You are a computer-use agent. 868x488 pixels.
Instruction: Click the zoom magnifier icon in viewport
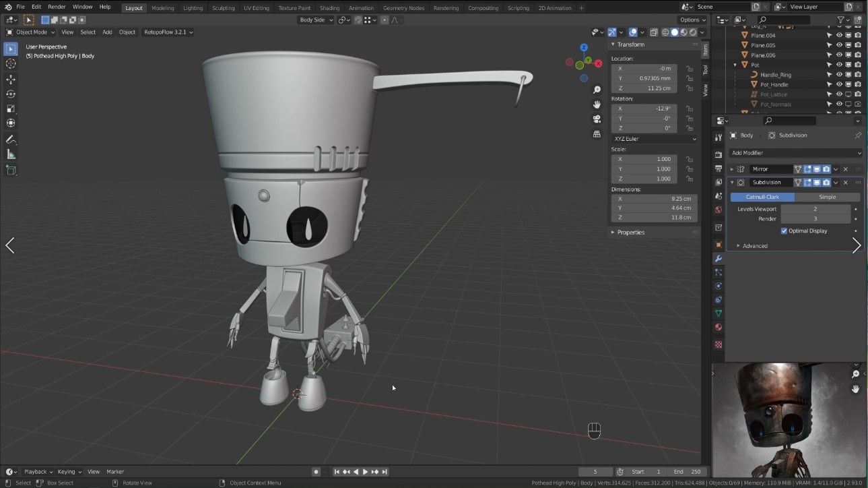pos(597,89)
